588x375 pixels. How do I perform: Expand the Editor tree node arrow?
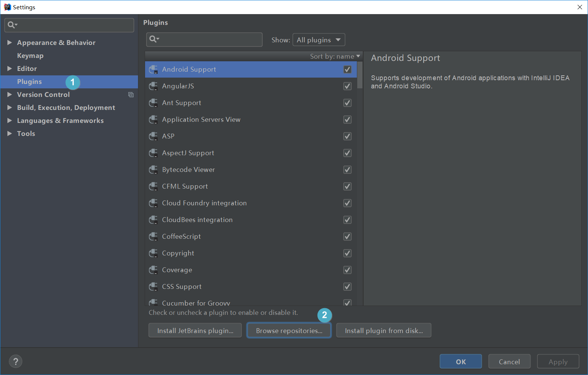pyautogui.click(x=10, y=69)
